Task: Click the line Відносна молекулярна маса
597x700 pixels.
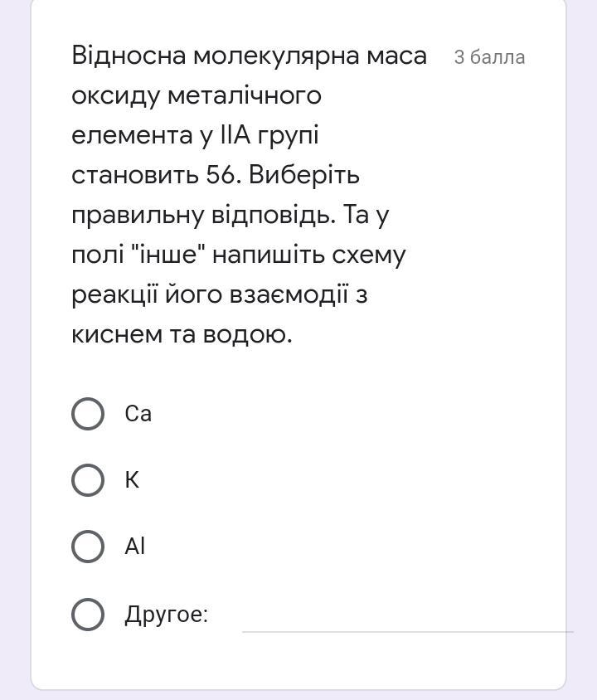Action: tap(250, 56)
